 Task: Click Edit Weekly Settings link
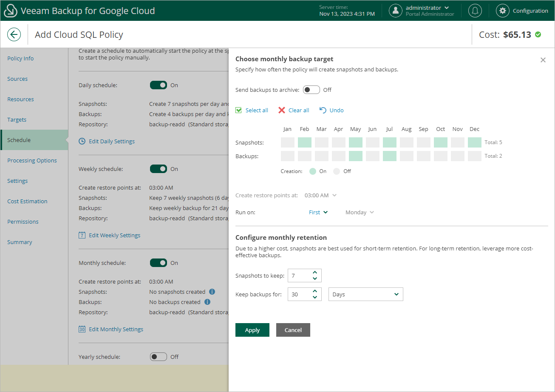(114, 235)
